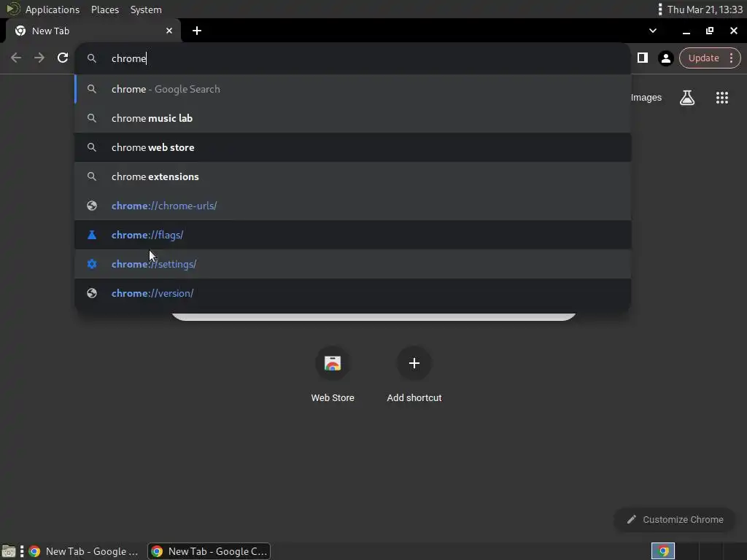Click search icon beside 'chrome music lab'
The image size is (747, 560).
pyautogui.click(x=92, y=118)
